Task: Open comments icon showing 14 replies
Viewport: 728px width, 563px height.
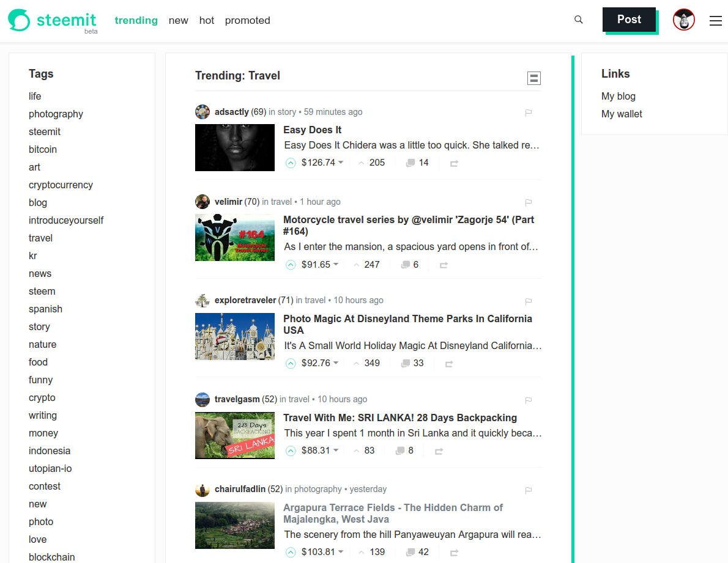Action: (x=410, y=163)
